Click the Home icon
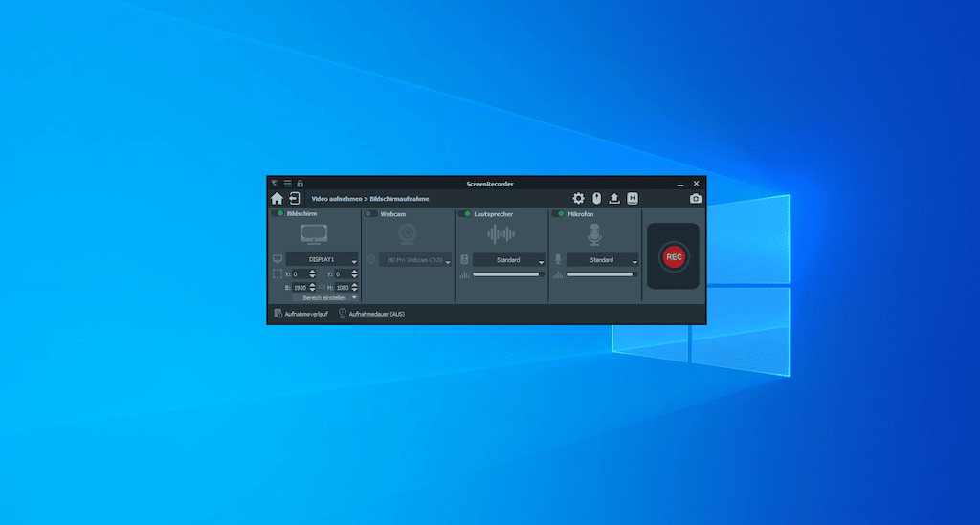Screen dimensions: 980x525 pyautogui.click(x=277, y=199)
